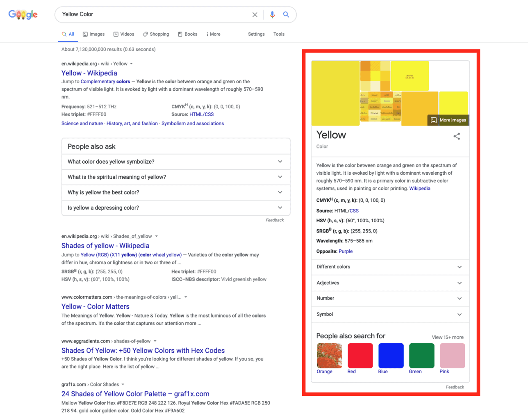Clear the search query with the X icon
This screenshot has height=420, width=528.
coord(255,14)
